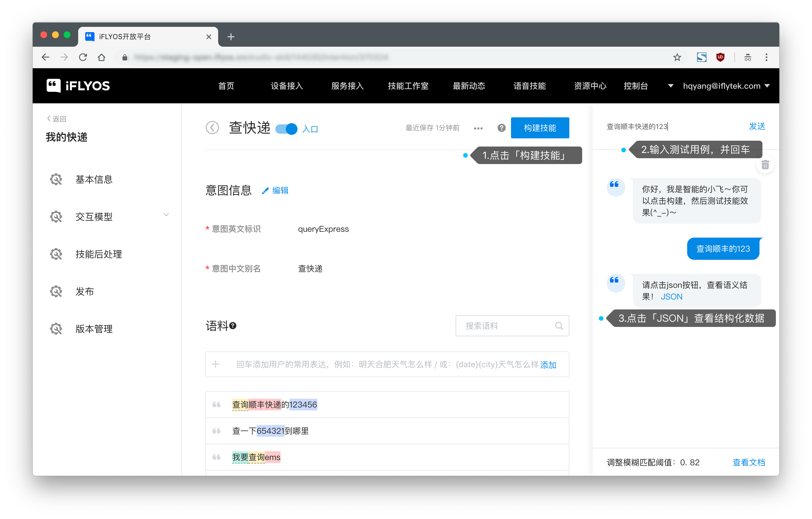Open 设备接入 in the top navigation
Image resolution: width=812 pixels, height=519 pixels.
pyautogui.click(x=287, y=86)
